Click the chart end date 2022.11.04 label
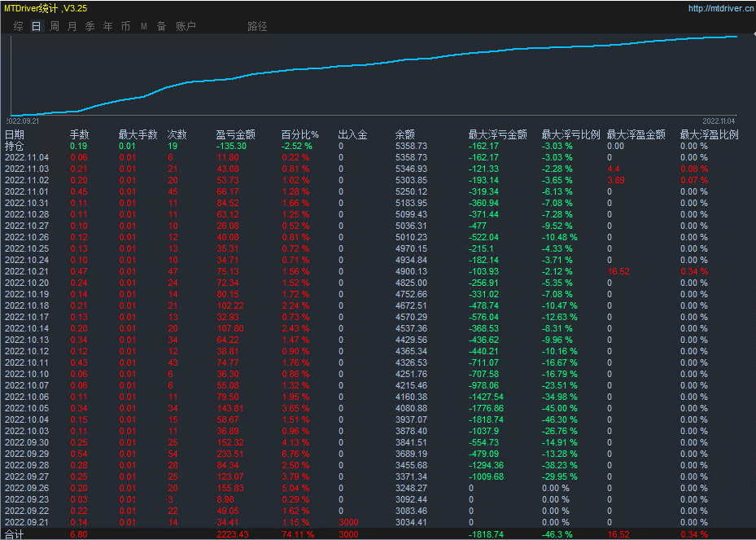756x540 pixels. click(719, 121)
